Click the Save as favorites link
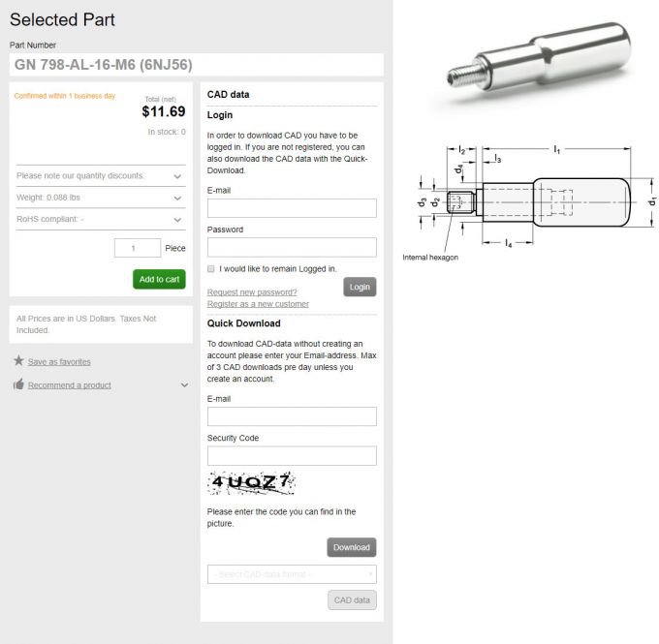 (x=59, y=362)
